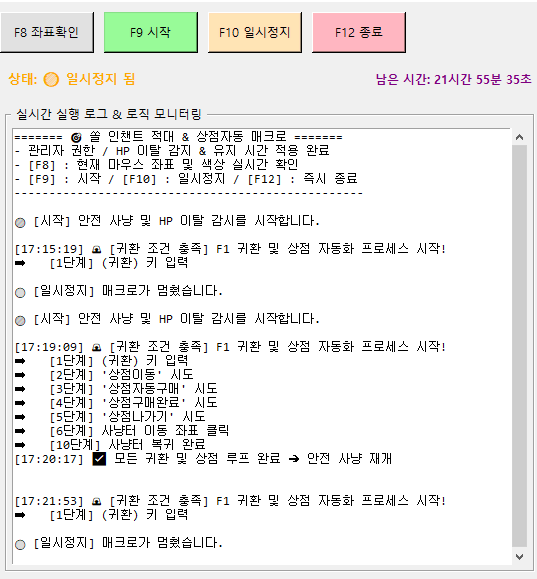Click the siren icon next to [17:21:53]

point(97,501)
